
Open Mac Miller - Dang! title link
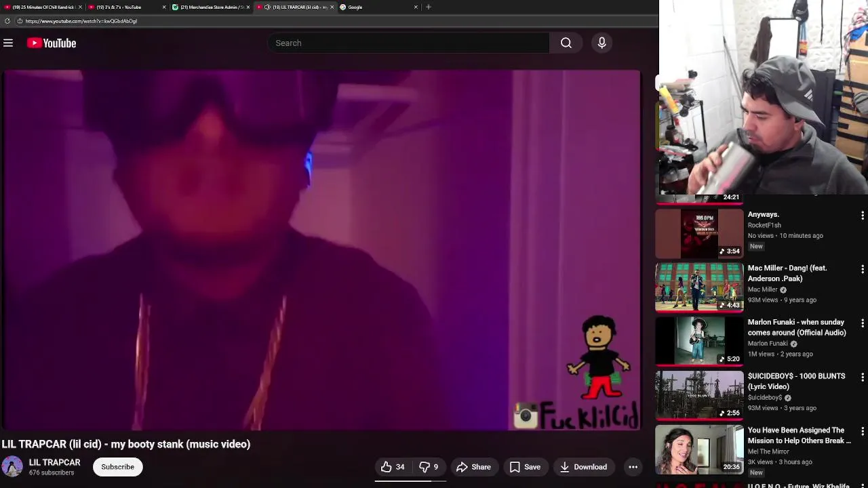(x=787, y=273)
